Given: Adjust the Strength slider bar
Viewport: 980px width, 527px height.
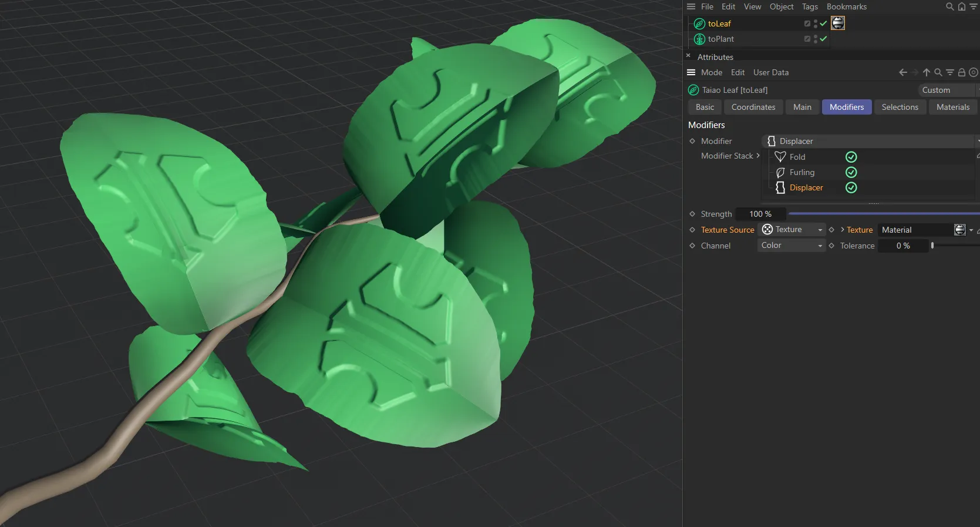Looking at the screenshot, I should pyautogui.click(x=884, y=214).
